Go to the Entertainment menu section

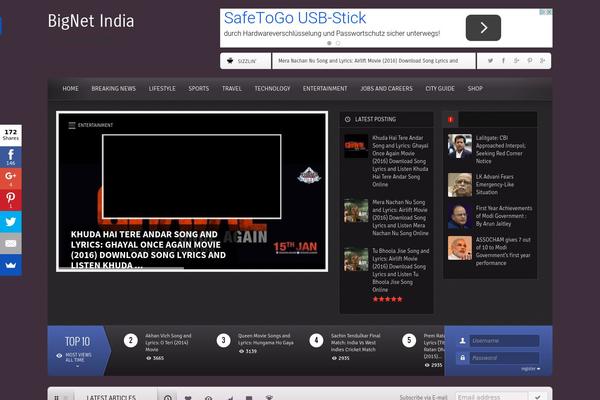pos(325,88)
